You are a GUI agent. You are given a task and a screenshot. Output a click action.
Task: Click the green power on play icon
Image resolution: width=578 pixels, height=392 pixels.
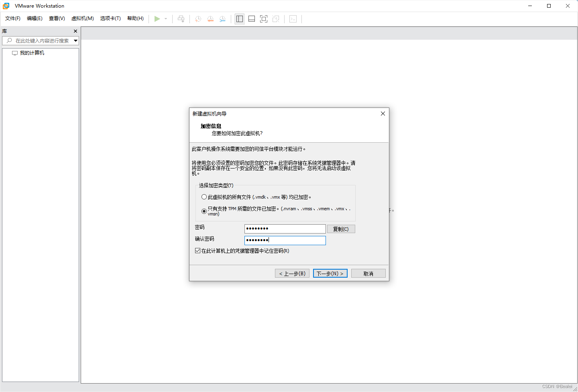tap(157, 19)
